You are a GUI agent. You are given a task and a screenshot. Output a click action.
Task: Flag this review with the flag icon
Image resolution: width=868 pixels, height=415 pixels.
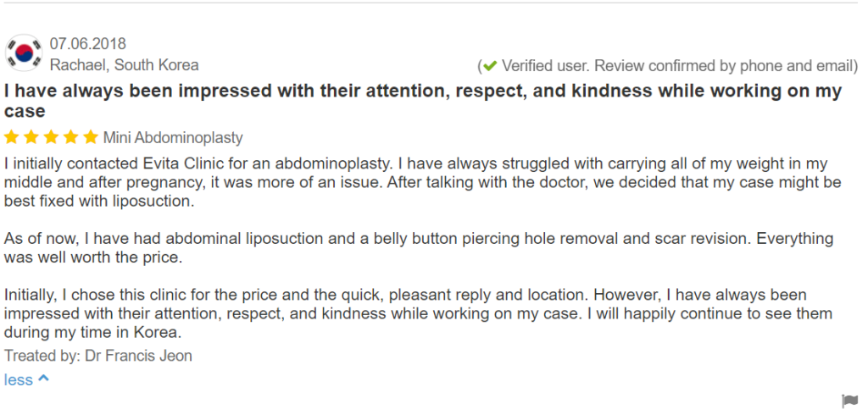pos(849,401)
